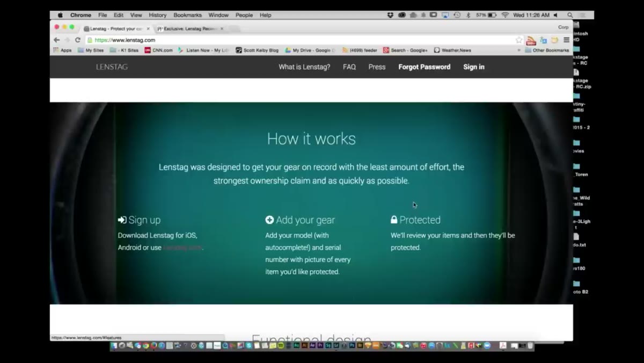Close the Lenstag - Protect your tab
This screenshot has width=644, height=363.
[148, 28]
